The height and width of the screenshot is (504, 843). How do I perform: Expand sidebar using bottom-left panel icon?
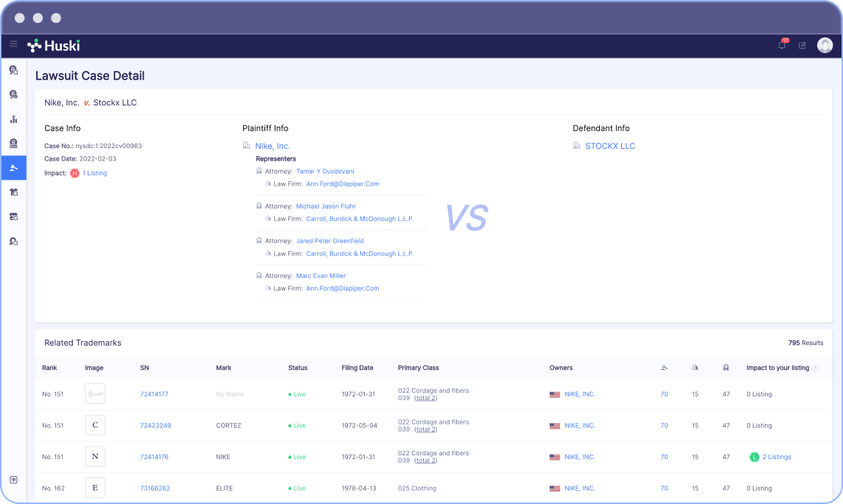13,480
